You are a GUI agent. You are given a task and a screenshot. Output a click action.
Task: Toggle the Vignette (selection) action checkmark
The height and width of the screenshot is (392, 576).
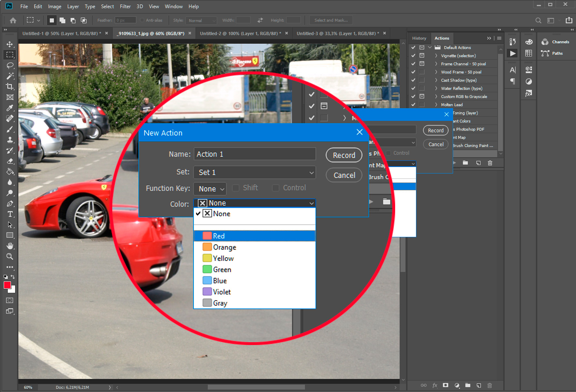(413, 55)
